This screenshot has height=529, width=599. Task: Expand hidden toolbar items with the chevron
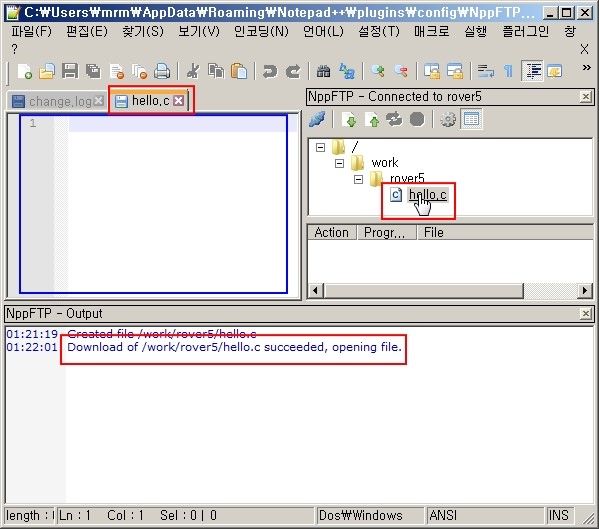click(x=586, y=68)
